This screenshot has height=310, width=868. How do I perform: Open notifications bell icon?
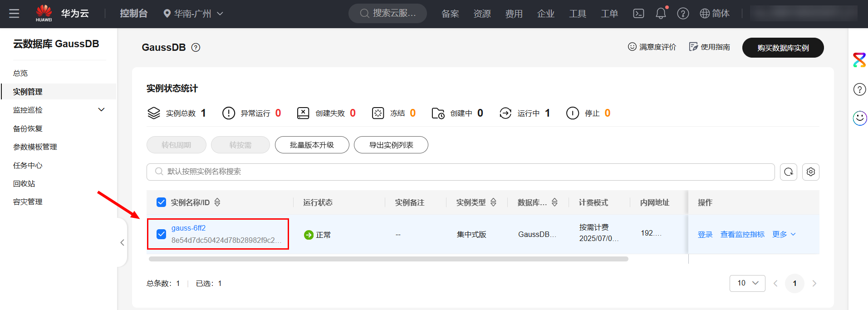click(x=661, y=14)
